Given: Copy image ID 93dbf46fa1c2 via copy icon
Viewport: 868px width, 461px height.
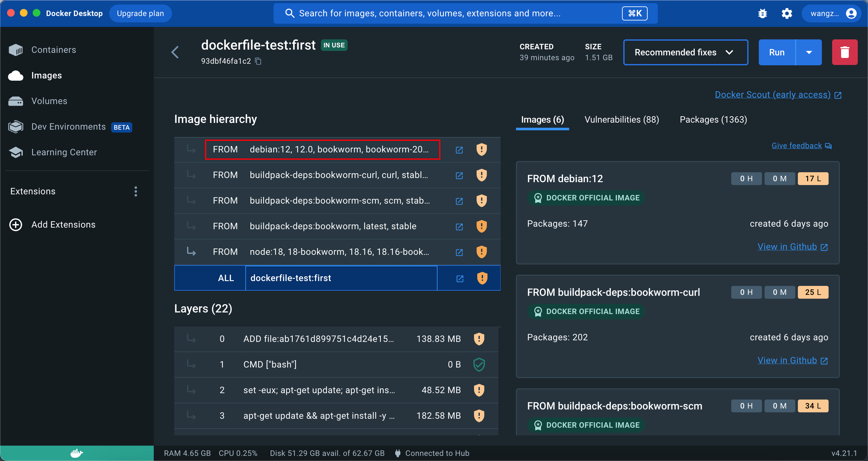Looking at the screenshot, I should point(258,61).
